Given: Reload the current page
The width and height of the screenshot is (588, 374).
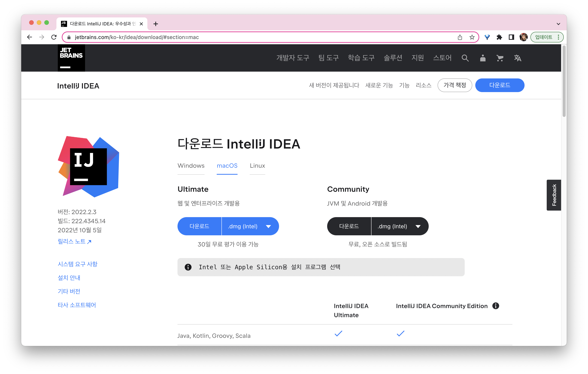Looking at the screenshot, I should [54, 37].
